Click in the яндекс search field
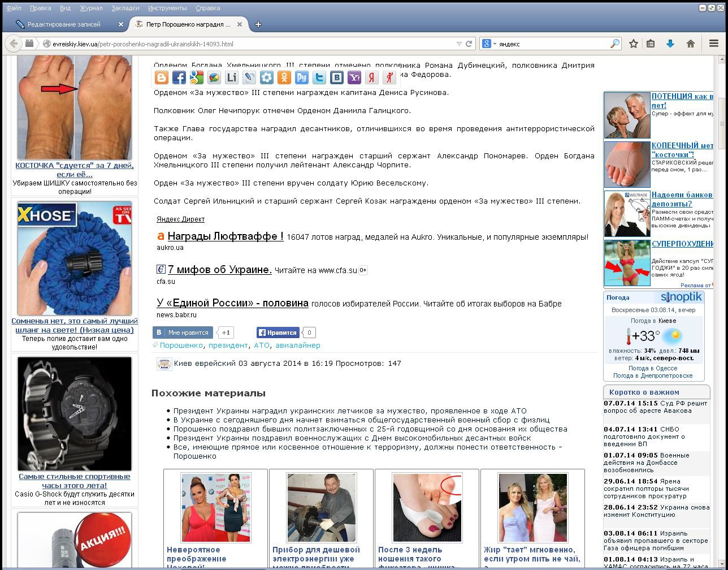Viewport: 728px width, 570px height. (551, 44)
